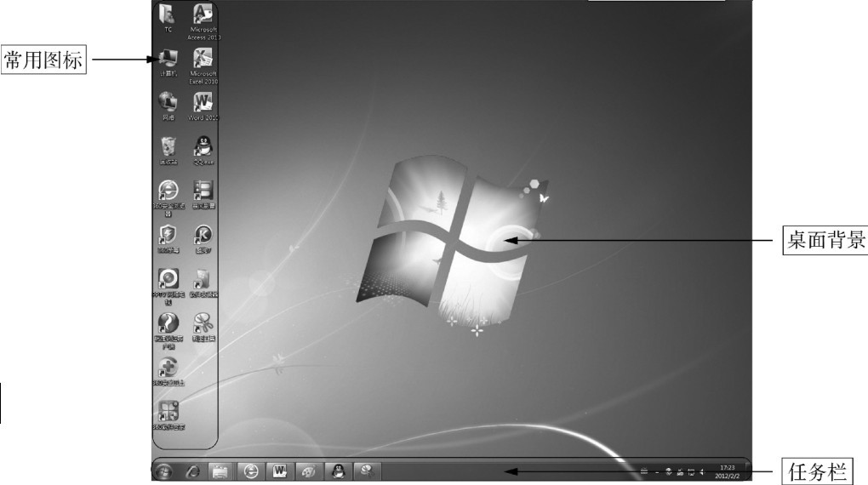Open the file explorer taskbar button
868x485 pixels.
[220, 471]
